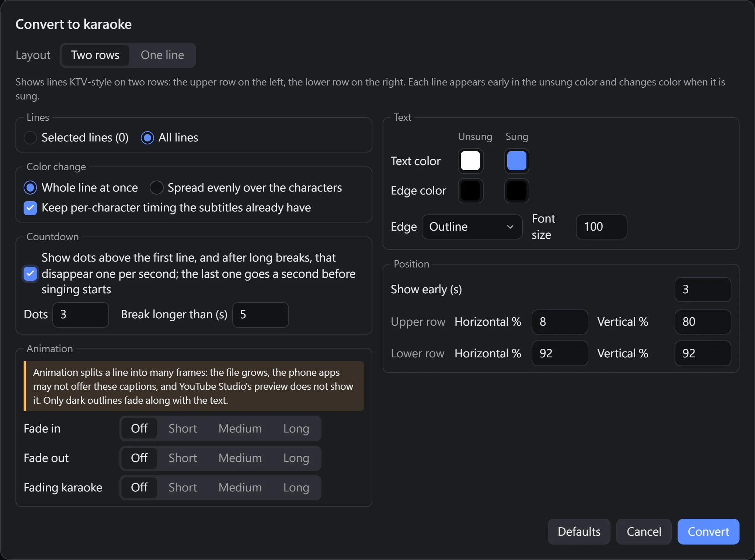
Task: Set Fade out to Off
Action: click(139, 458)
